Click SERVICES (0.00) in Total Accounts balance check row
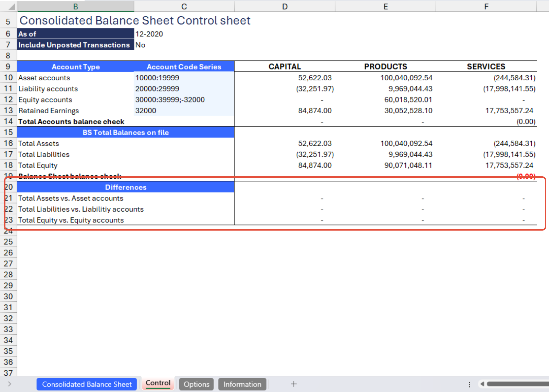This screenshot has width=549, height=392. click(526, 121)
